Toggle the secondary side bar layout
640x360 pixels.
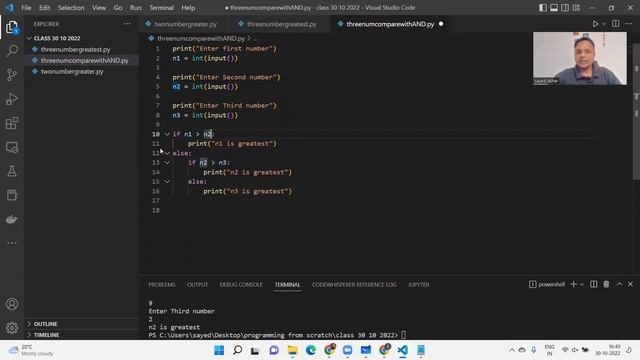565,8
